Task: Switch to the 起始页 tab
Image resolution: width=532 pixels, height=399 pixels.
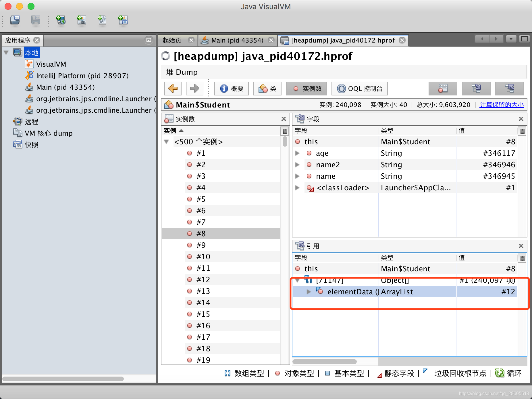Action: (172, 40)
